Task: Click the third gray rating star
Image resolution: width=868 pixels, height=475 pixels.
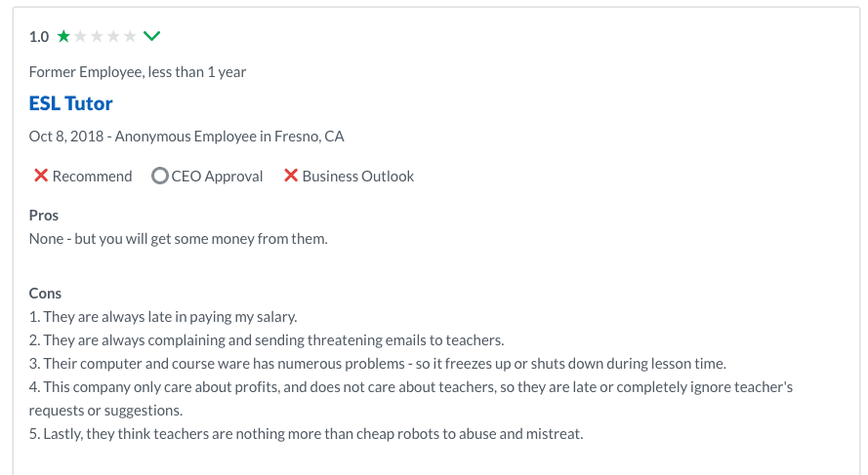Action: click(x=97, y=37)
